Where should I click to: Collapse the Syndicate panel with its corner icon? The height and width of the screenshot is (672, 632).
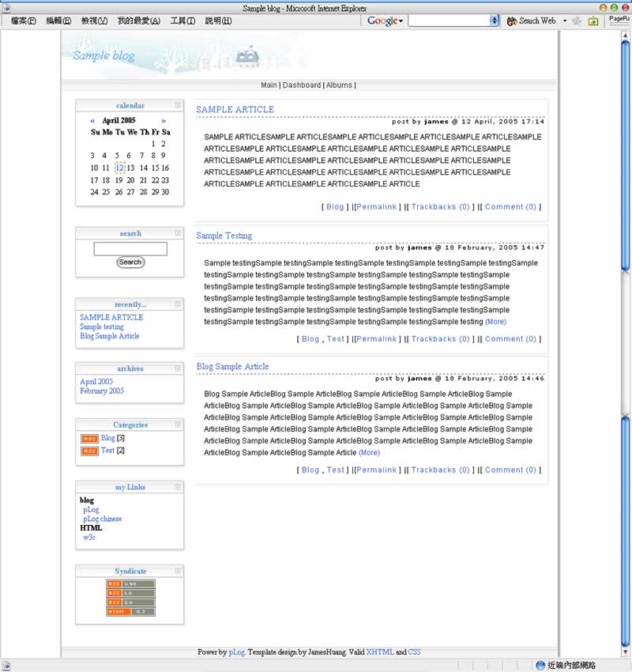click(x=178, y=571)
